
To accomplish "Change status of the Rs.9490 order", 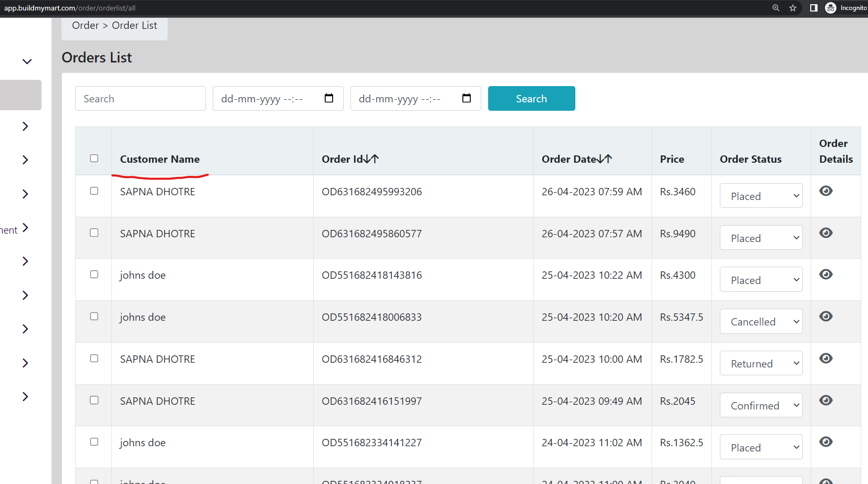I will (x=761, y=238).
